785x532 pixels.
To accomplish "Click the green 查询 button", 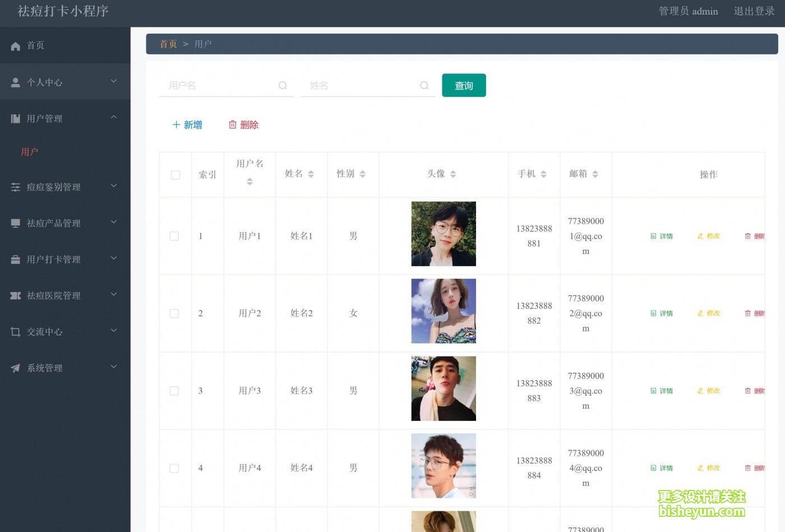I will 464,85.
